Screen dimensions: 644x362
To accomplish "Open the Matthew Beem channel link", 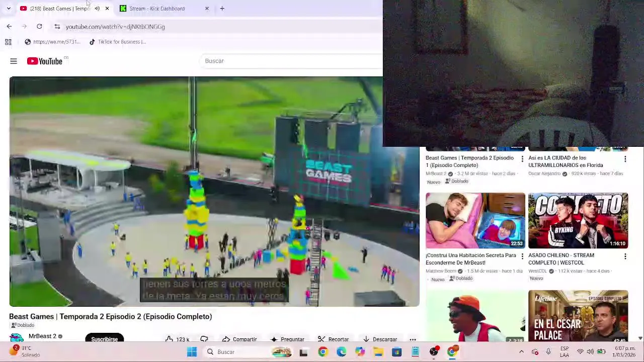I will pos(442,271).
